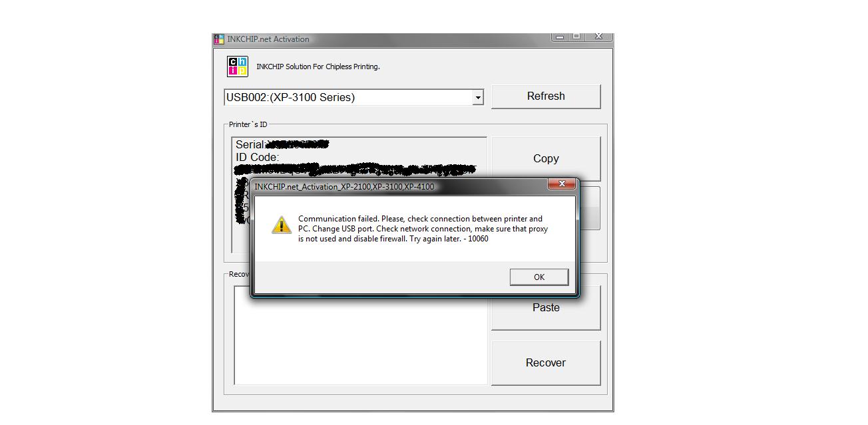This screenshot has width=868, height=425.
Task: Click the INKCHIP CMYK logo image
Action: coord(238,67)
